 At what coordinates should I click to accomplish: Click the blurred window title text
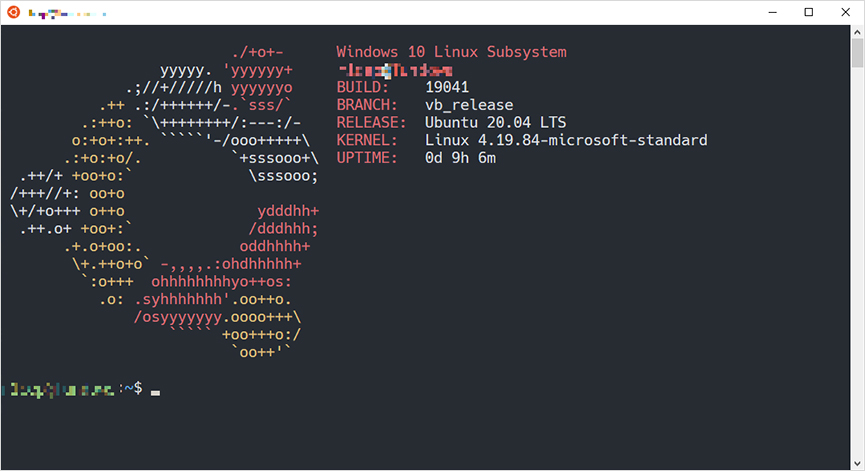pyautogui.click(x=67, y=13)
